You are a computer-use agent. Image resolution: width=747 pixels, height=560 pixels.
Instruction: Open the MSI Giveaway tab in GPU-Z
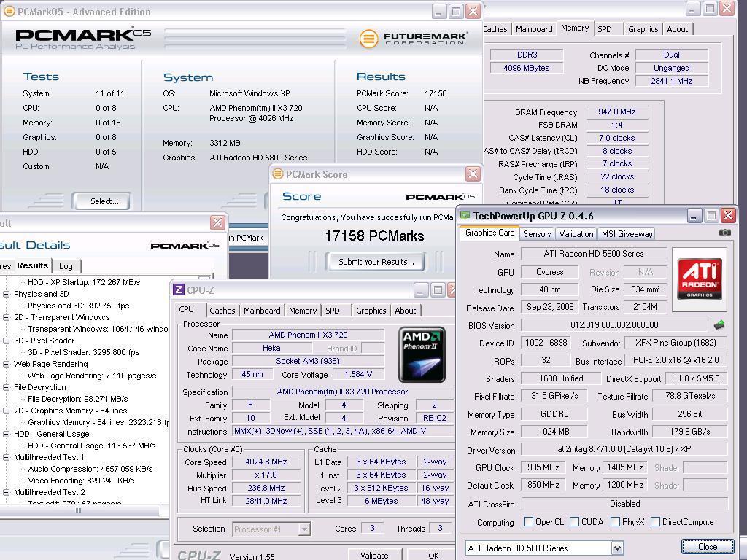click(x=627, y=234)
